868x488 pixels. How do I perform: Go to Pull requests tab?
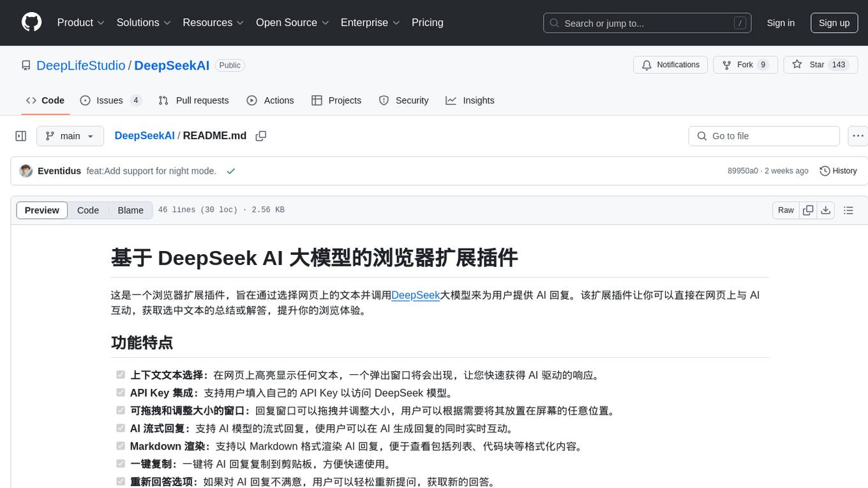(193, 100)
